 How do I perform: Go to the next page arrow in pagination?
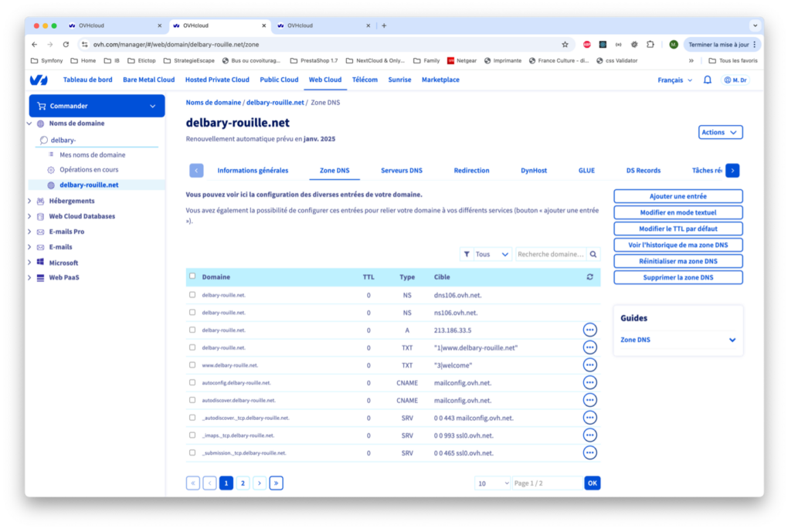(x=260, y=483)
